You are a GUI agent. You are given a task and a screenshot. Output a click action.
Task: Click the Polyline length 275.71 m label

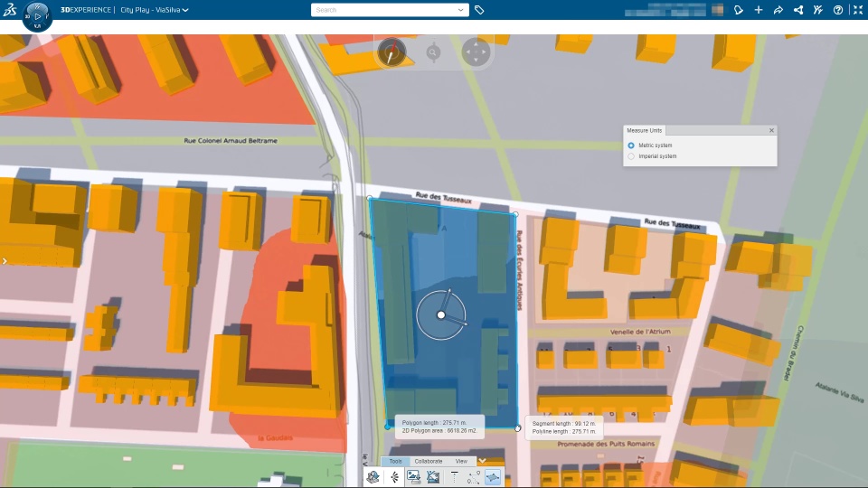click(x=563, y=432)
